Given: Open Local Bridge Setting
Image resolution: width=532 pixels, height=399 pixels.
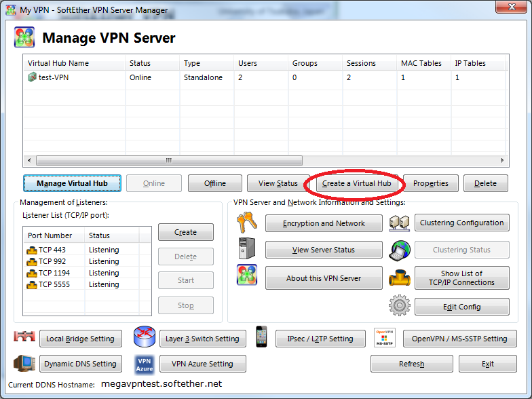Looking at the screenshot, I should [80, 339].
